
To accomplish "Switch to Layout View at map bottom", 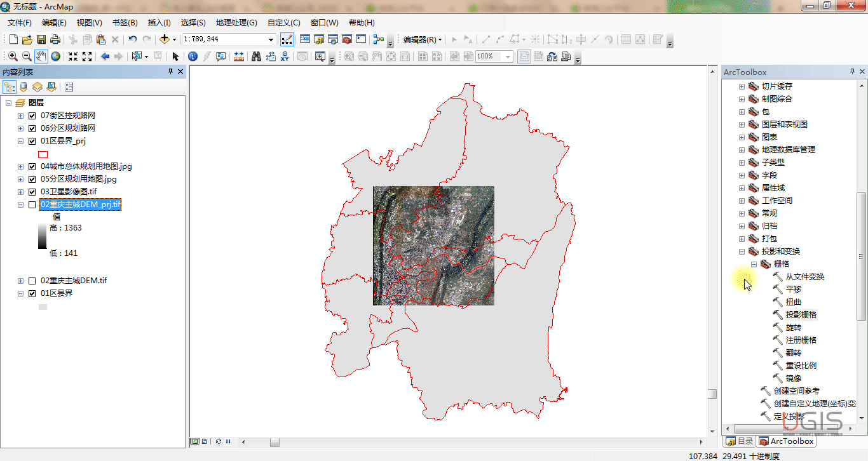I will (204, 441).
